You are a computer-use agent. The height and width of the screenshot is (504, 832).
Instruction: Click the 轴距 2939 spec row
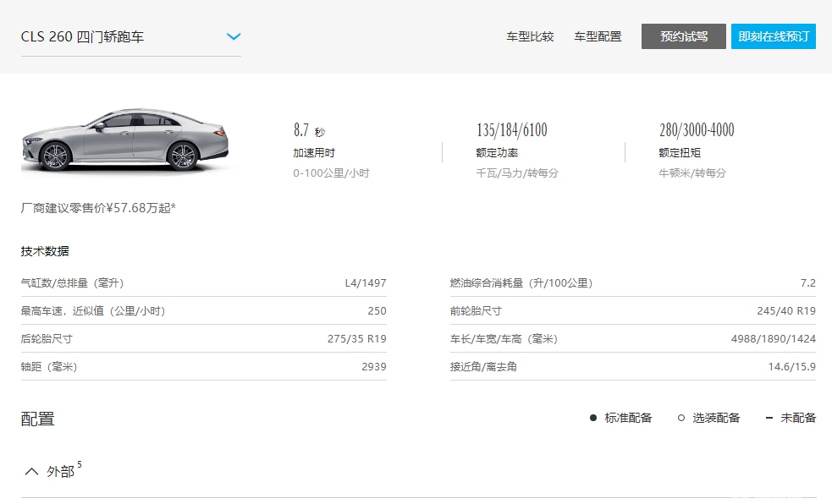tap(203, 366)
